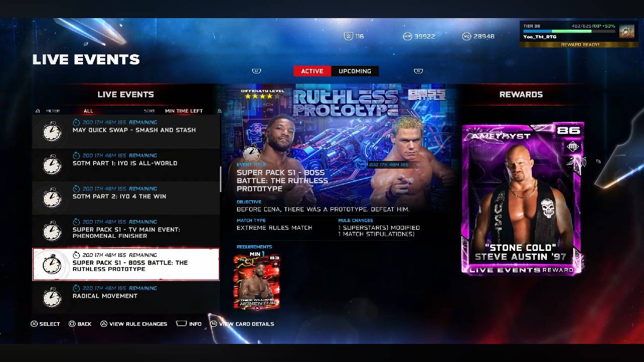
Task: Click the sort trigger icon beside Min Time Left
Action: [219, 111]
